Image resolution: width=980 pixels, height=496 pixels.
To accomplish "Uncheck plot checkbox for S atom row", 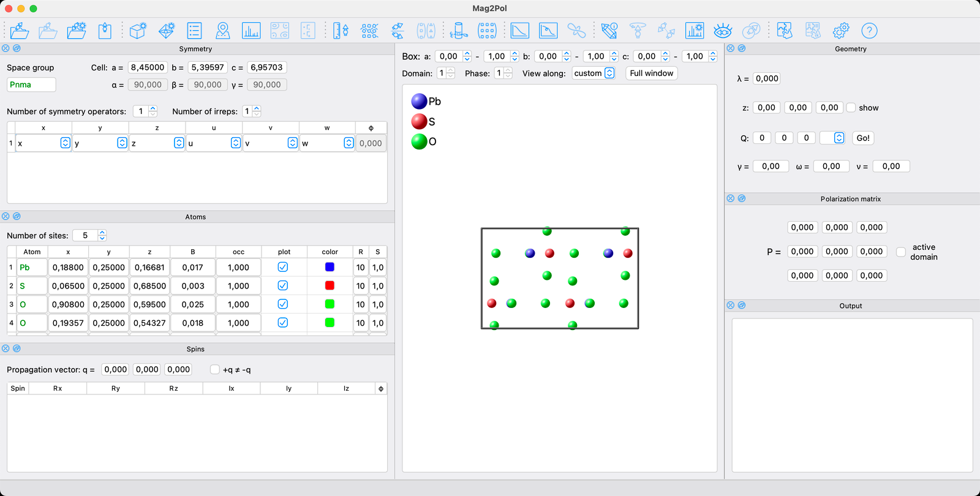I will pos(283,285).
